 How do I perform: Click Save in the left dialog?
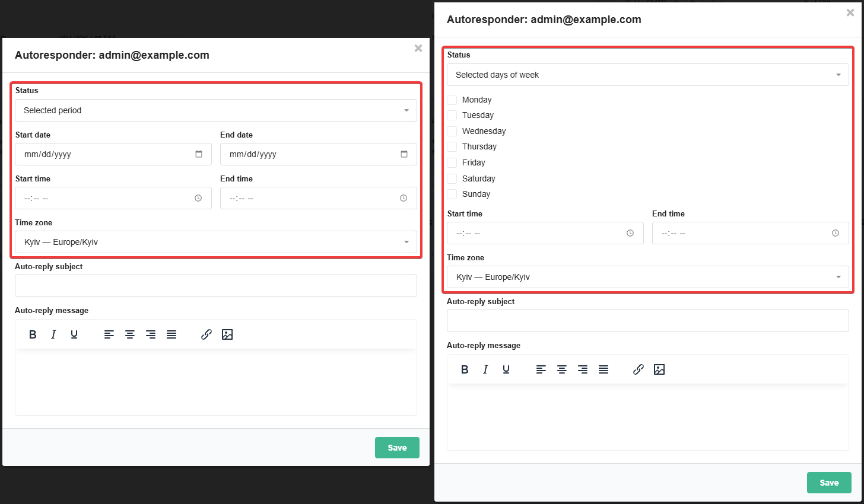pyautogui.click(x=397, y=448)
